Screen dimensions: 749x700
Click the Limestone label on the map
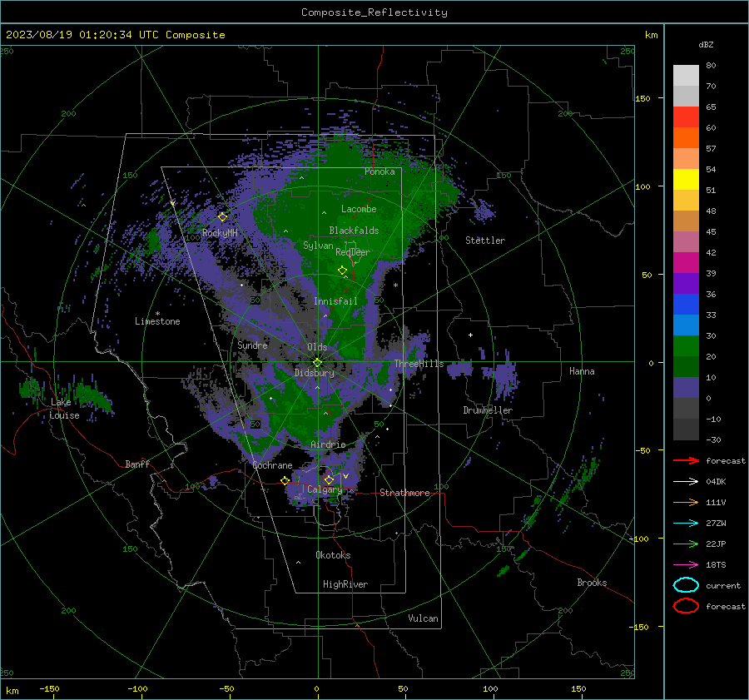point(157,321)
